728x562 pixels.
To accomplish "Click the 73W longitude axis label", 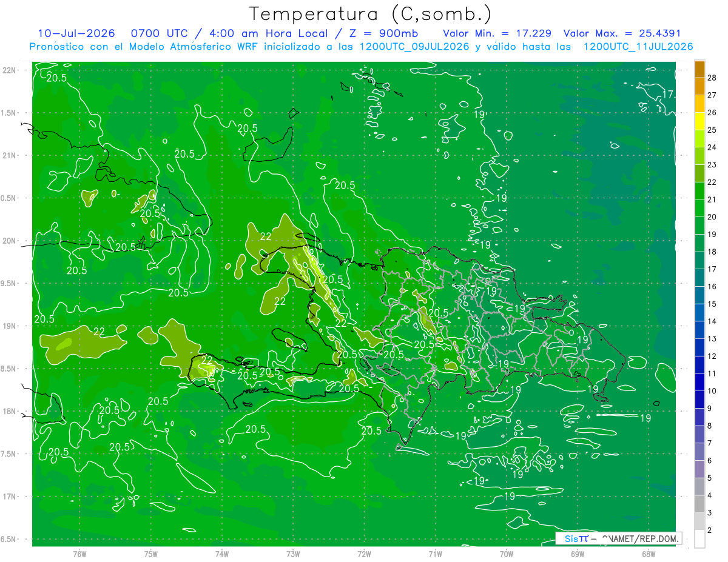I will (x=293, y=554).
